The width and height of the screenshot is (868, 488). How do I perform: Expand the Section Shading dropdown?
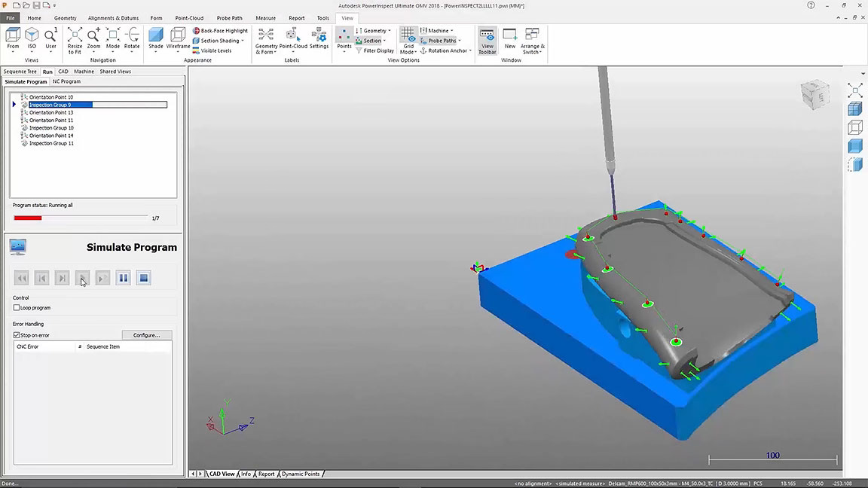click(243, 41)
